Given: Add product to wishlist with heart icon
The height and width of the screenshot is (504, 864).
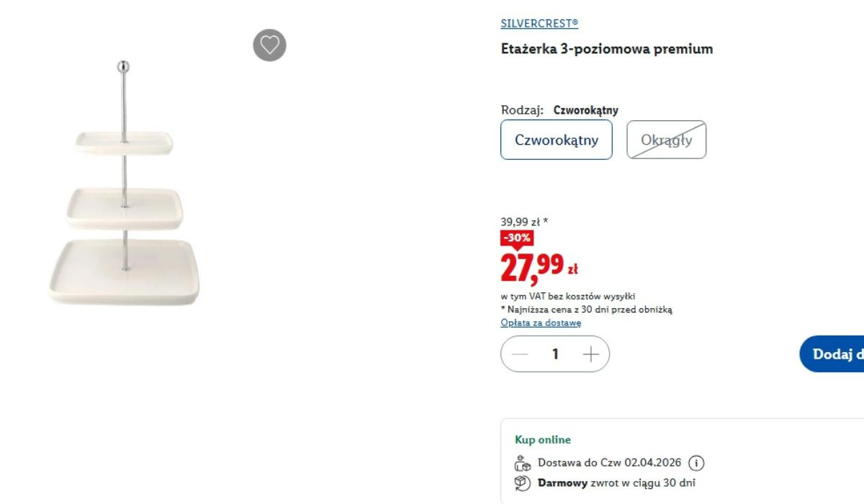Looking at the screenshot, I should tap(269, 45).
